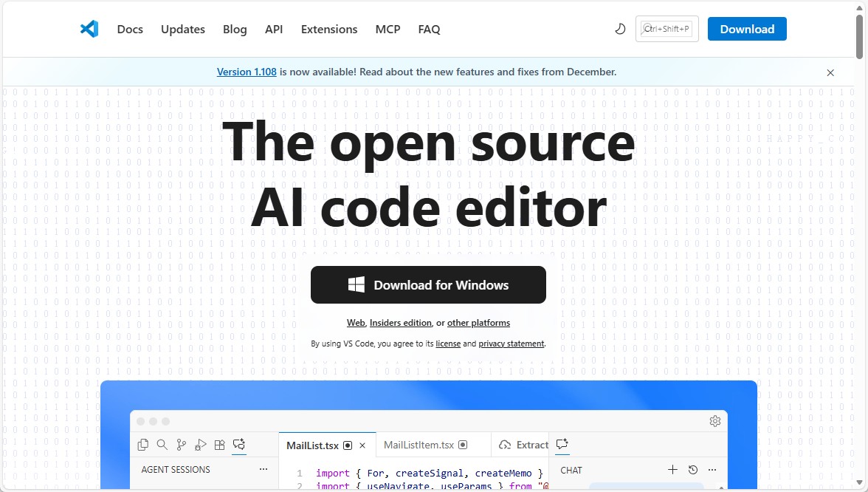Click the VS Code logo
The image size is (868, 492).
(x=89, y=29)
